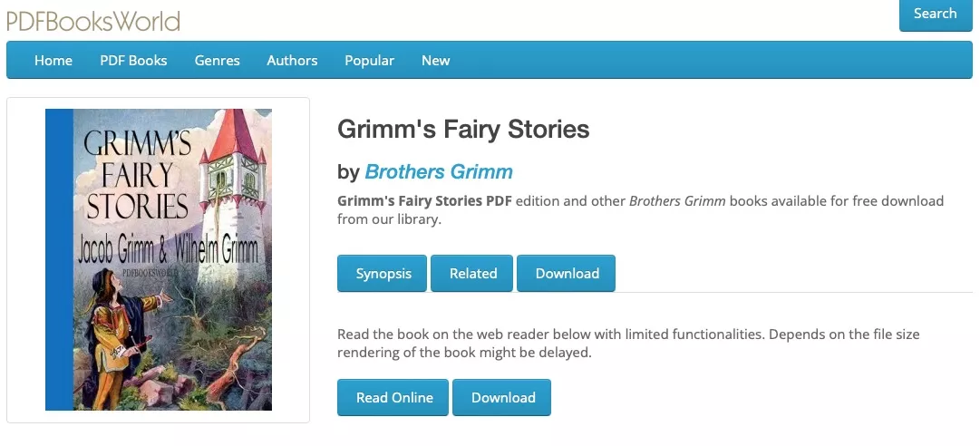Click the Grimm's Fairy Stories title heading
This screenshot has width=980, height=446.
(463, 130)
